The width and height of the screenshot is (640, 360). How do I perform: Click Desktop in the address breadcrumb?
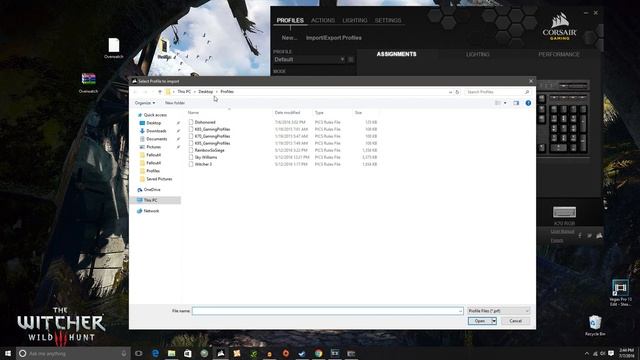206,92
